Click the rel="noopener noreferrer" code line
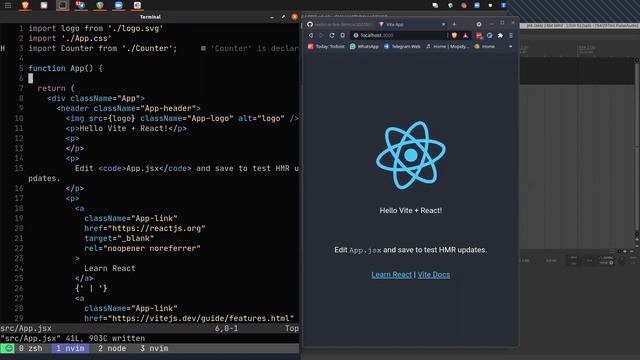The height and width of the screenshot is (360, 640). tap(142, 248)
